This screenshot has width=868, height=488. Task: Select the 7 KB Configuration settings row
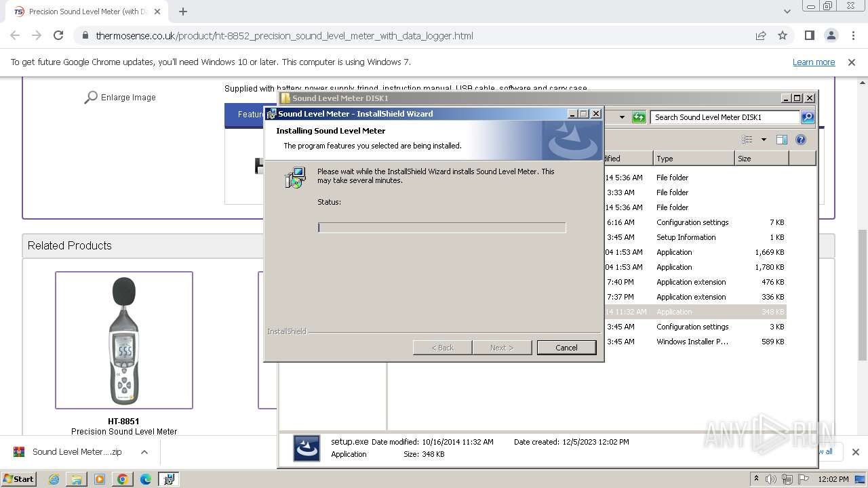[695, 222]
